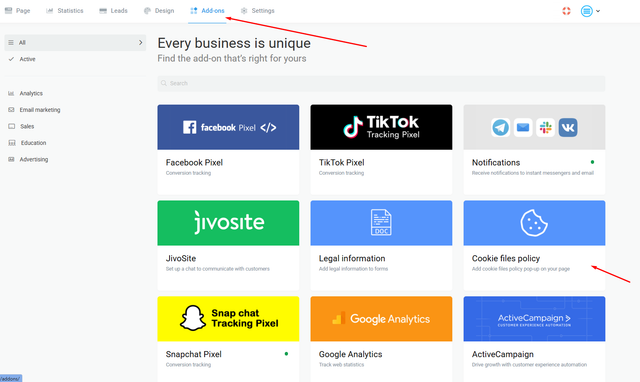Click the cookie icon on Cookie policy
640x382 pixels.
point(534,223)
